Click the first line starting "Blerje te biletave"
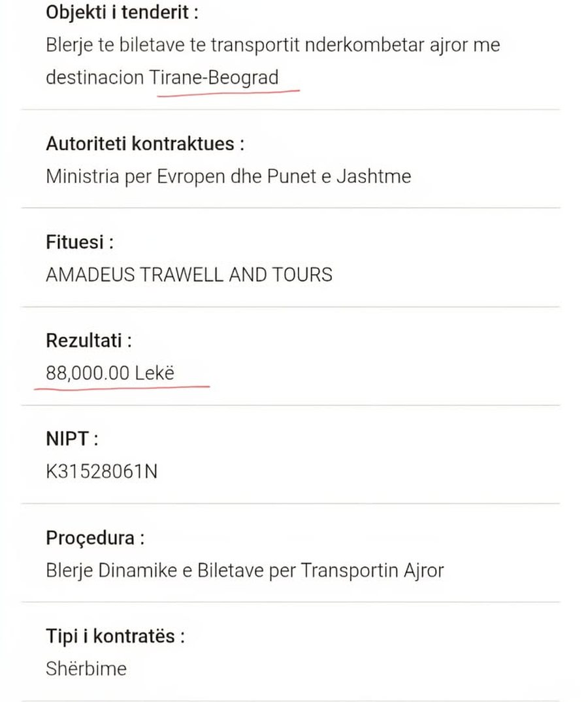 273,45
